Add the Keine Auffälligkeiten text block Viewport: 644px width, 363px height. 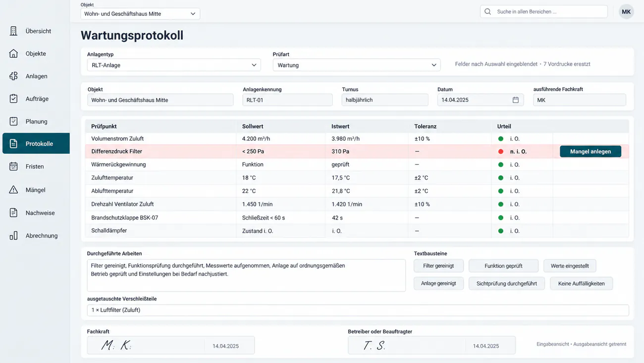pyautogui.click(x=581, y=284)
